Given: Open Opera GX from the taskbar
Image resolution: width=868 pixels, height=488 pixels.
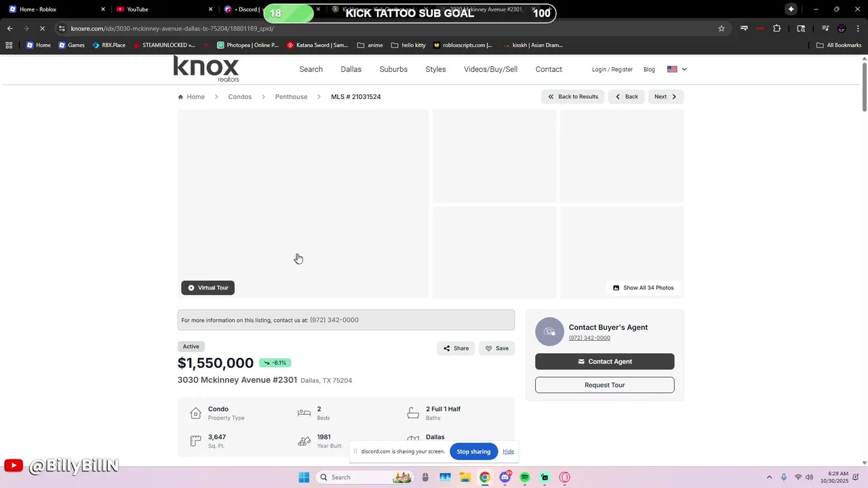Looking at the screenshot, I should click(564, 477).
